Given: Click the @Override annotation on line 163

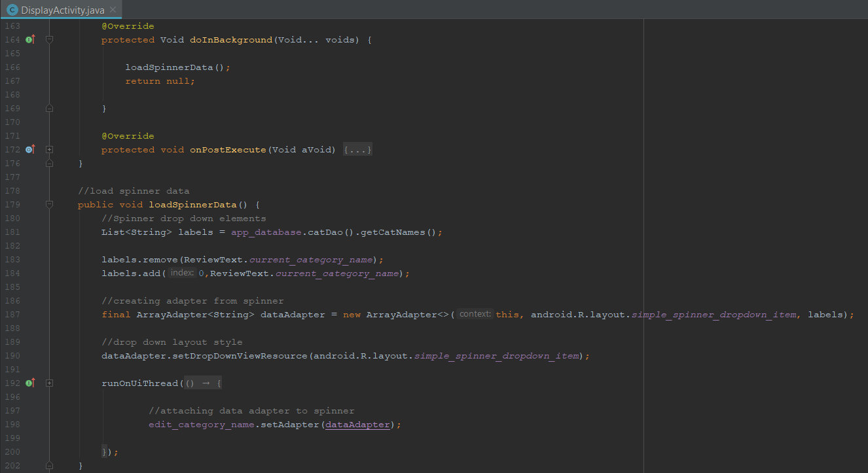Looking at the screenshot, I should click(128, 26).
